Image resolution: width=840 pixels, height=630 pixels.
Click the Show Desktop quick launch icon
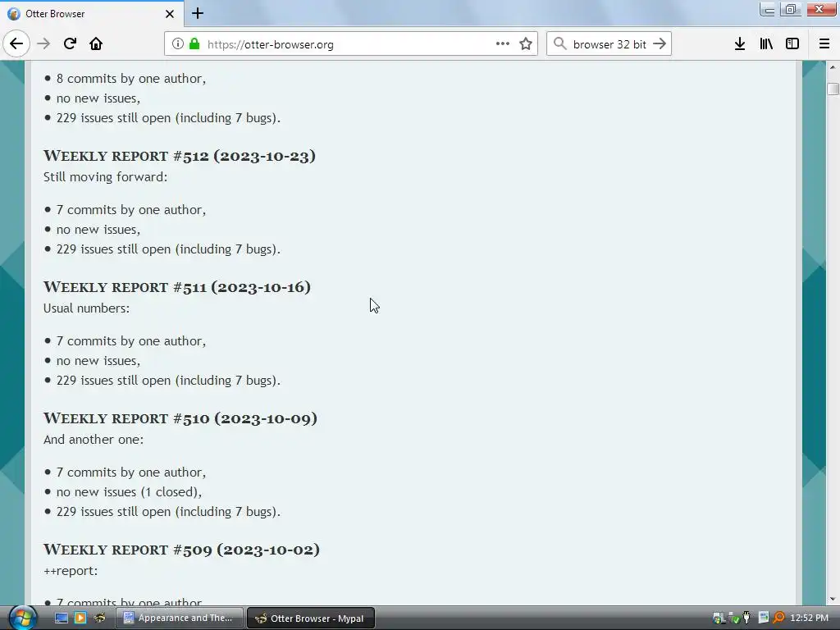61,619
